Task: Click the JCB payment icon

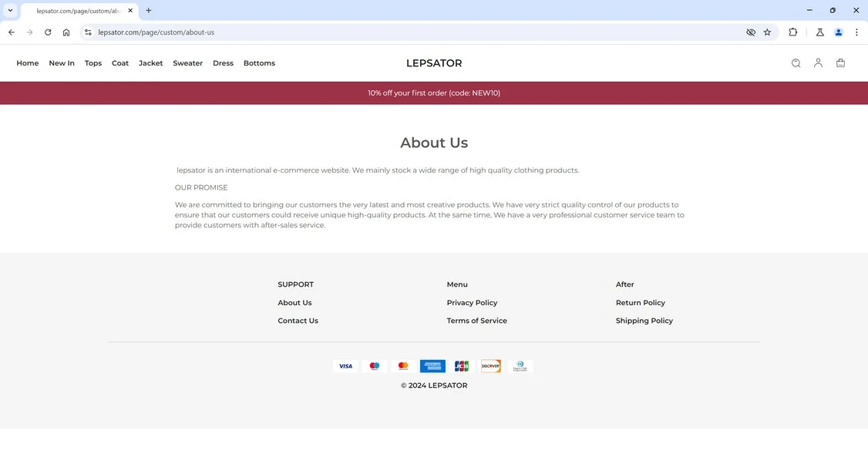Action: point(462,366)
